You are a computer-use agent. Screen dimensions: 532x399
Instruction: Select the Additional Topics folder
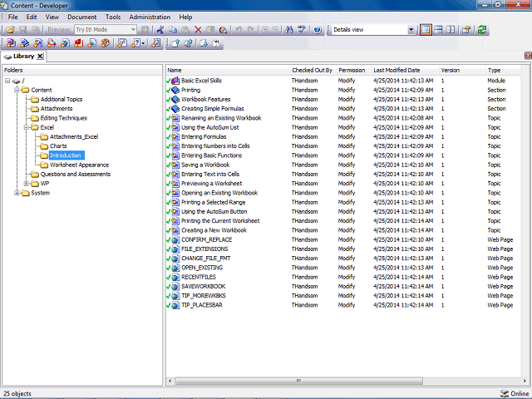click(x=62, y=100)
